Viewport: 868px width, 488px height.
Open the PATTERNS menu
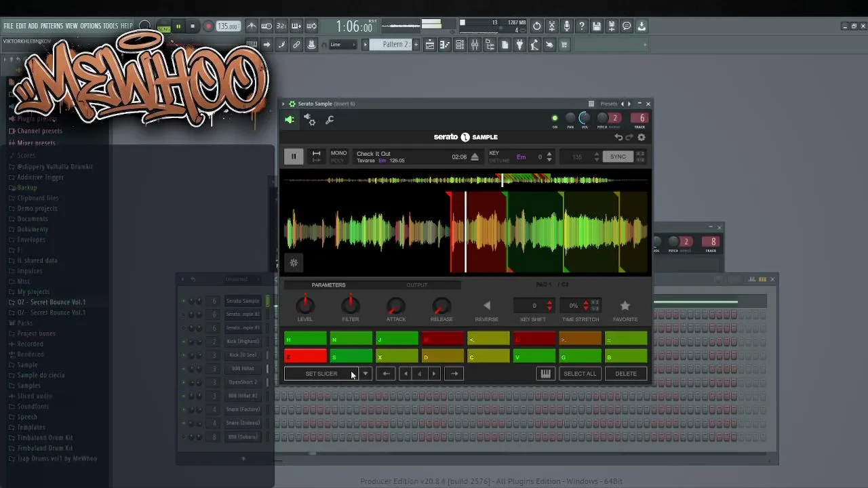click(52, 26)
